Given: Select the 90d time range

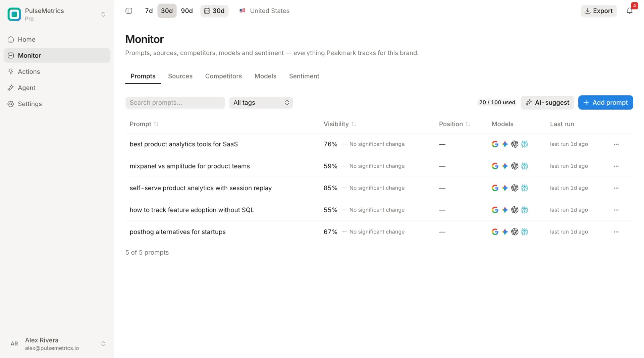Looking at the screenshot, I should click(187, 11).
